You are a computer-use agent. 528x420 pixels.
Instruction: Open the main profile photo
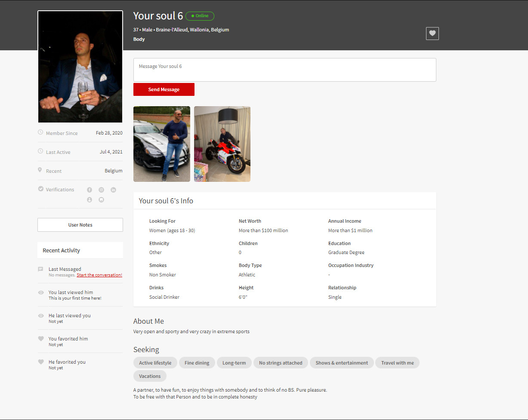80,67
